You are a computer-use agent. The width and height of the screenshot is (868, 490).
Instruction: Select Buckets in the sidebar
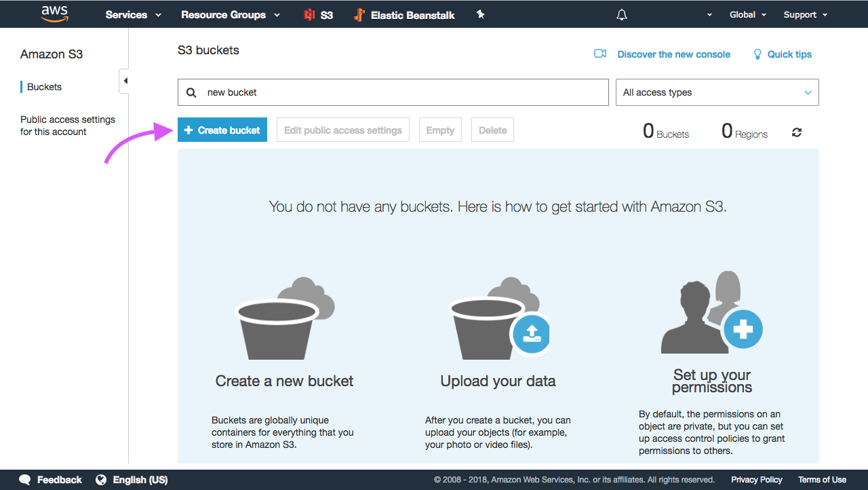point(43,87)
